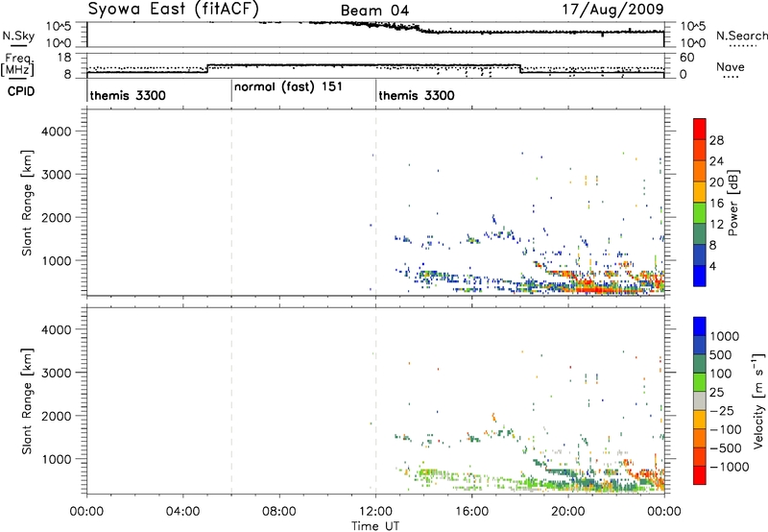Click the gray band of the Velocity colorbar

coord(700,400)
